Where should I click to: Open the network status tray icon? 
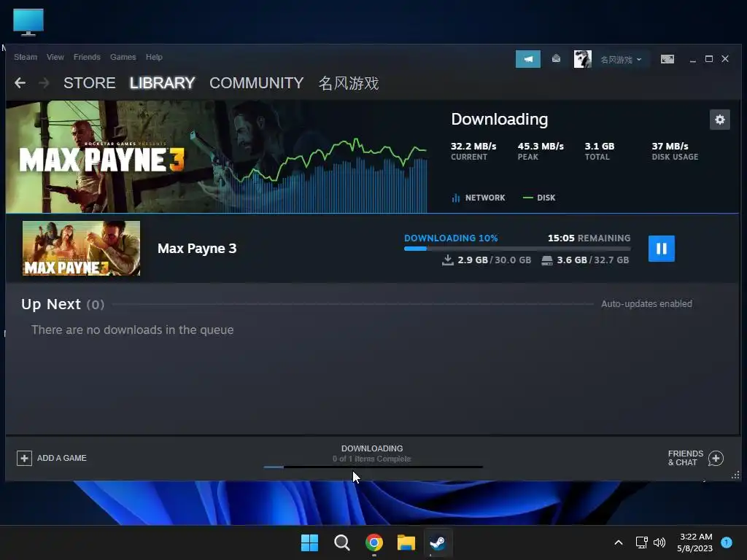point(642,542)
